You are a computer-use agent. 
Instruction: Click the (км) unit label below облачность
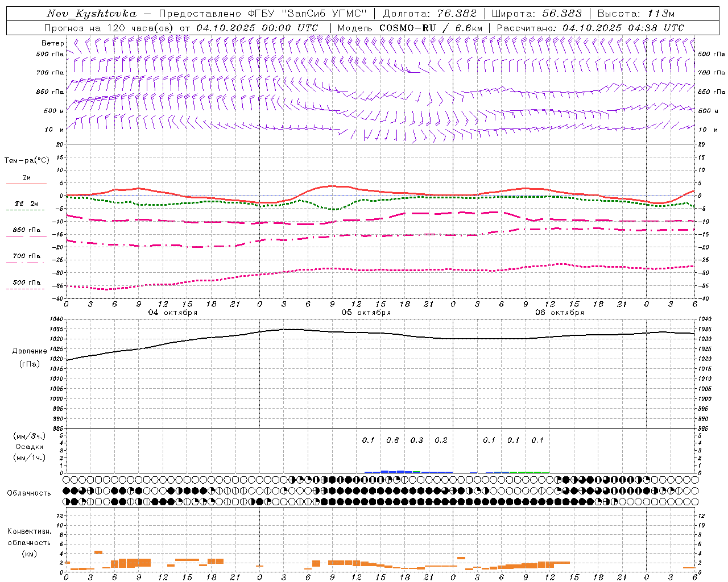(x=29, y=554)
